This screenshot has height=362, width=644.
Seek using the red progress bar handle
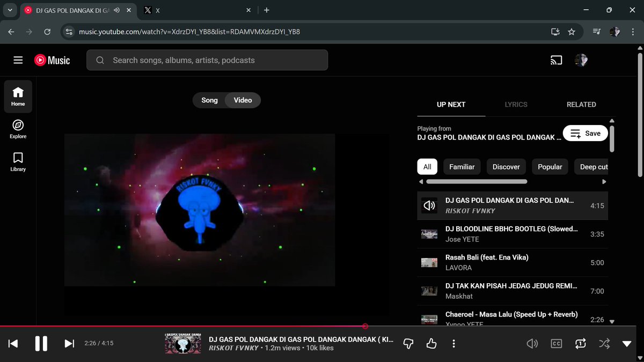(x=365, y=326)
